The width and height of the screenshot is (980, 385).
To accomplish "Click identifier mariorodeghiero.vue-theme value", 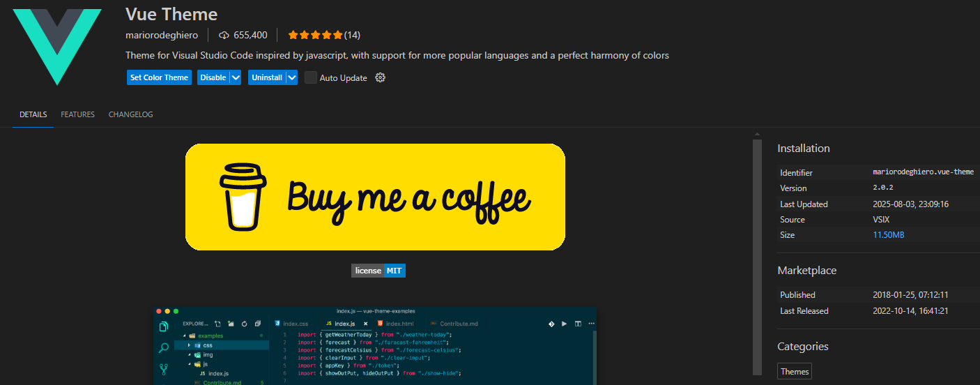I will click(x=924, y=172).
